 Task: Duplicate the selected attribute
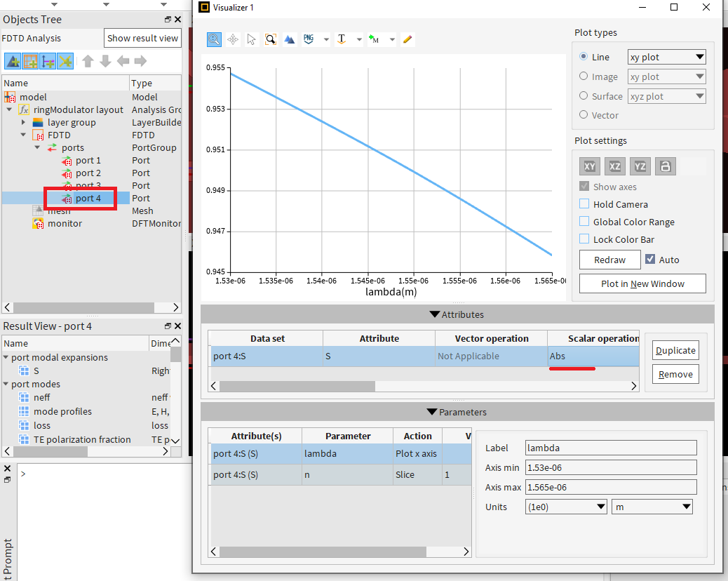click(x=675, y=350)
